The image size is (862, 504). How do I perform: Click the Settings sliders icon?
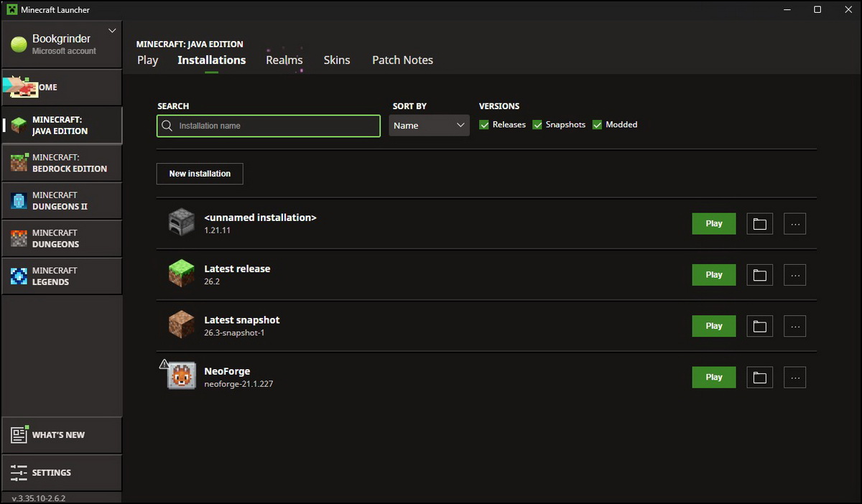point(19,472)
